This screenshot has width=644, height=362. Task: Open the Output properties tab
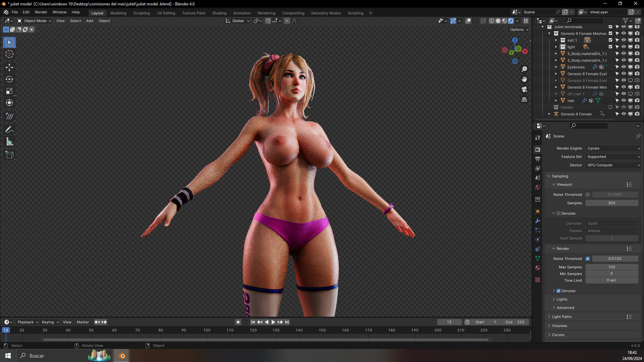[x=538, y=159]
